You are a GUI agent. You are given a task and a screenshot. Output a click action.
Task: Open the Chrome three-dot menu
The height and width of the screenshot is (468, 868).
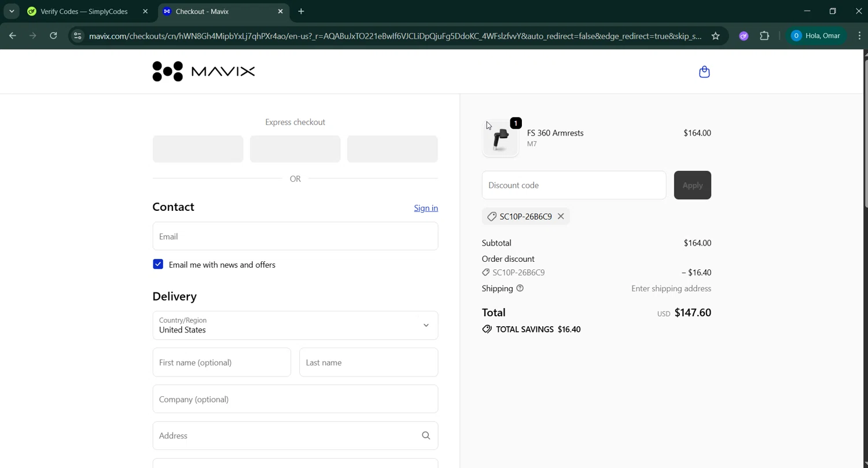coord(859,36)
